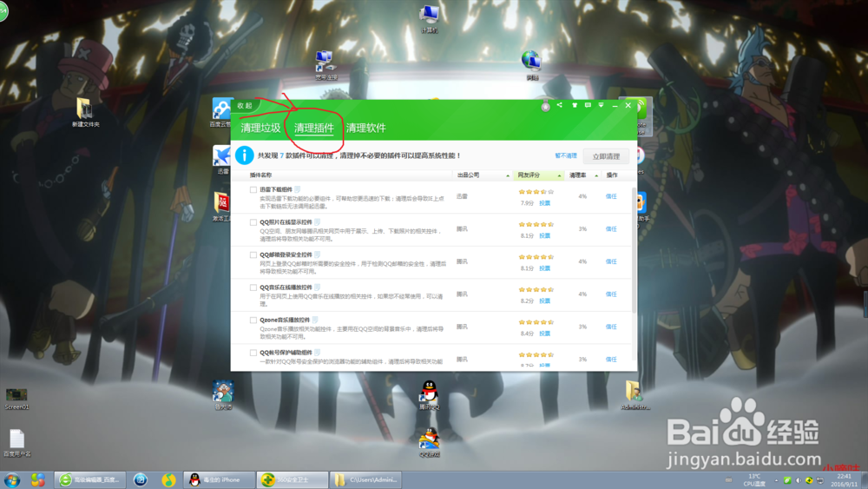Click the note icon next to Qzone音乐播放控件
The image size is (868, 489).
315,320
